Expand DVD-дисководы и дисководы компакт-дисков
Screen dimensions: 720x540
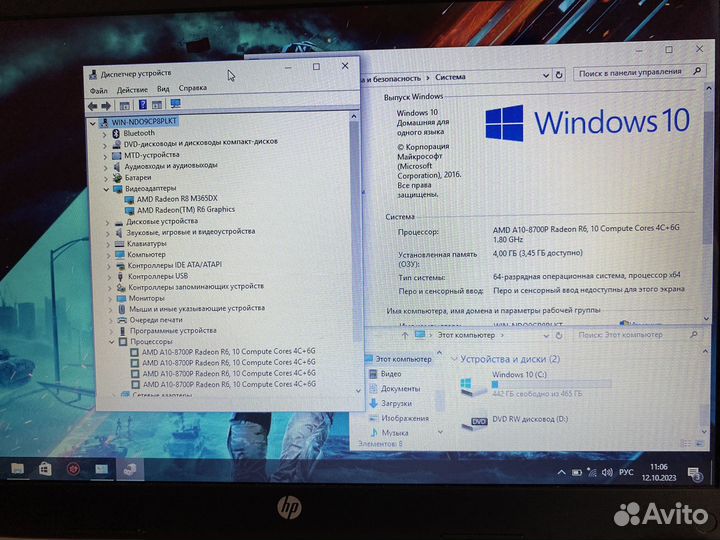point(105,146)
